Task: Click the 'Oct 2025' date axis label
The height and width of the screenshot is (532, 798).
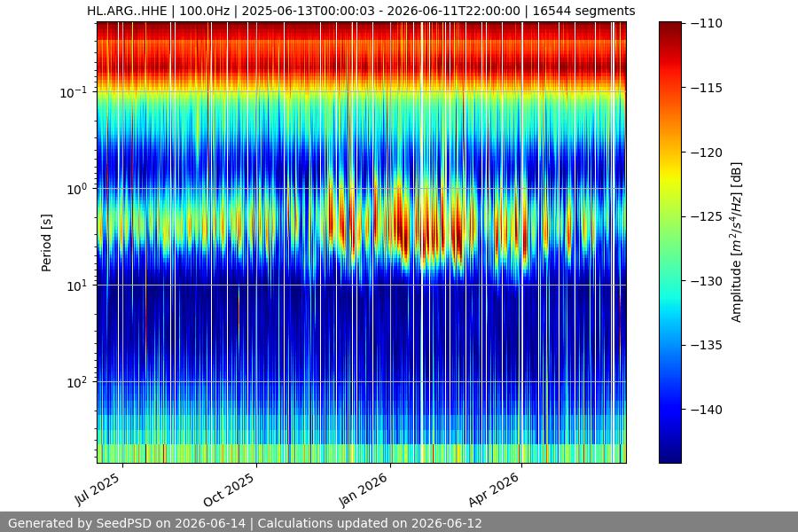Action: 229,489
